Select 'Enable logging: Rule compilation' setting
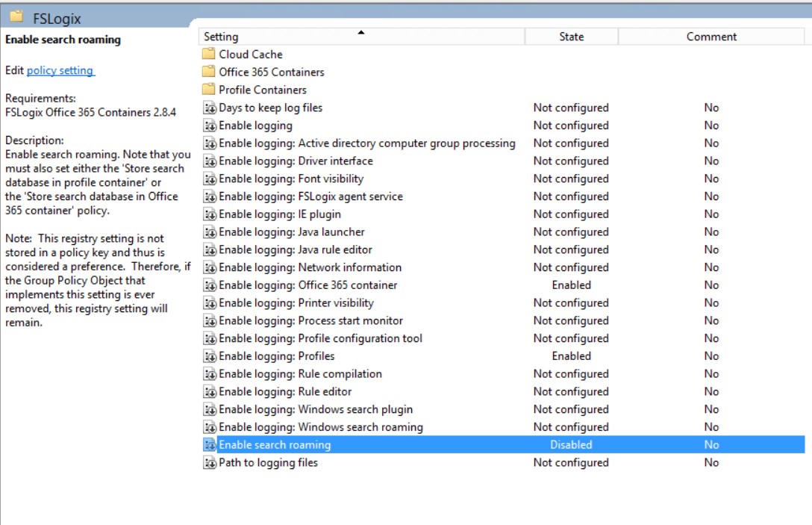Screen dimensions: 812x525 (300, 373)
